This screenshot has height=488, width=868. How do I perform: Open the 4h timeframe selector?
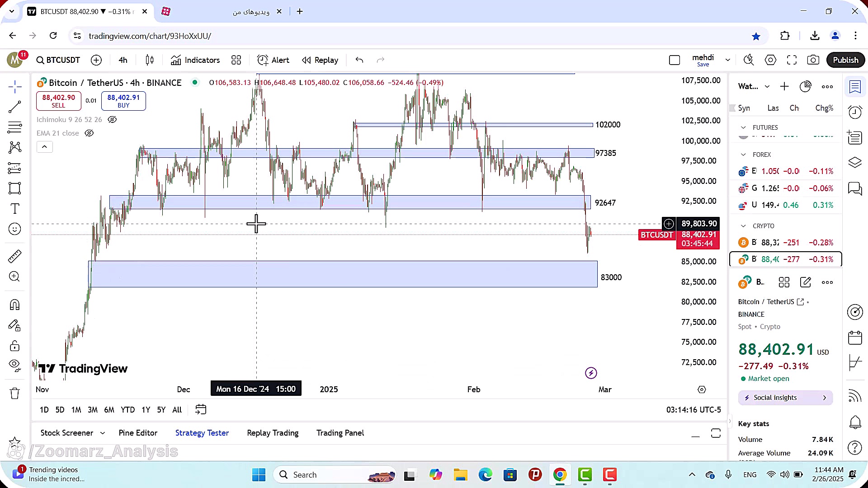click(123, 60)
